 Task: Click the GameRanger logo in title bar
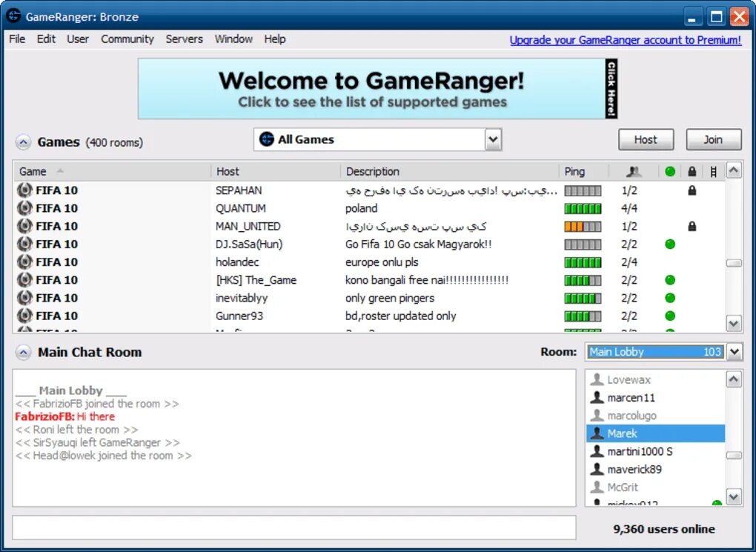point(13,16)
